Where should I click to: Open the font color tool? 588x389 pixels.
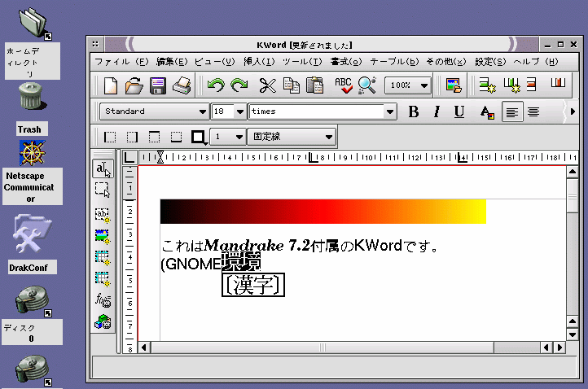point(487,112)
